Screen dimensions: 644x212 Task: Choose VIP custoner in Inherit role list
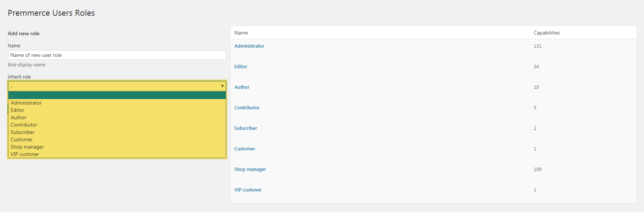coord(117,154)
